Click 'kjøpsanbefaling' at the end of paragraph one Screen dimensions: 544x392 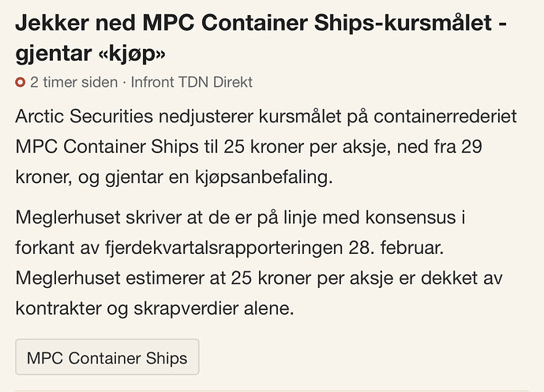264,177
